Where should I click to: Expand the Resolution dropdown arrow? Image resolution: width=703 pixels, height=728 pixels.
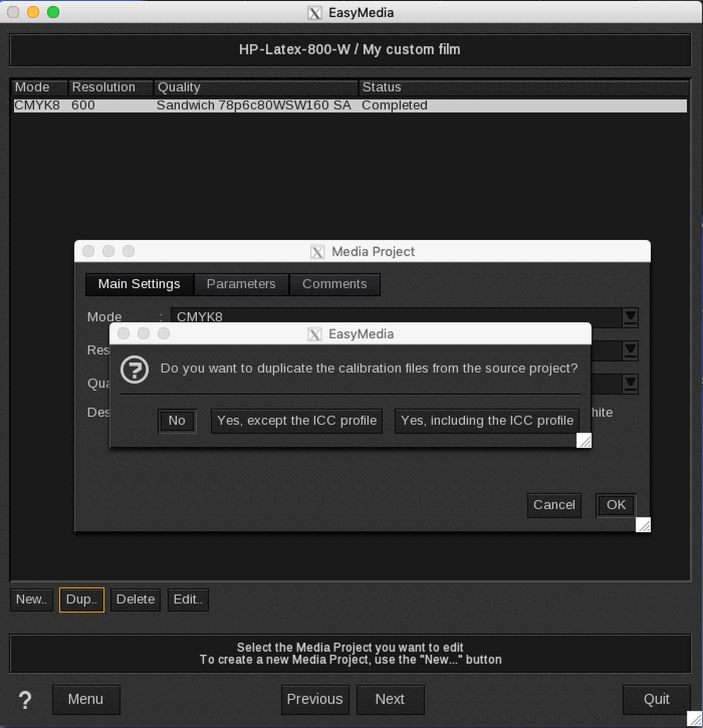pos(630,350)
